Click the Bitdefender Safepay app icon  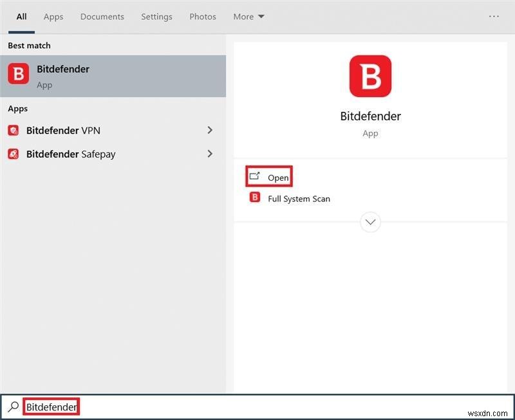tap(14, 154)
